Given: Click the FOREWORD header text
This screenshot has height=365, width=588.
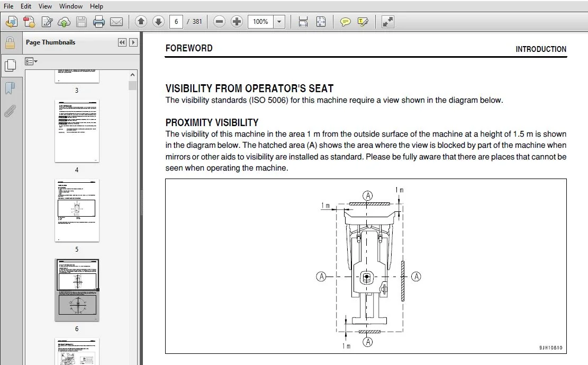Looking at the screenshot, I should (189, 48).
